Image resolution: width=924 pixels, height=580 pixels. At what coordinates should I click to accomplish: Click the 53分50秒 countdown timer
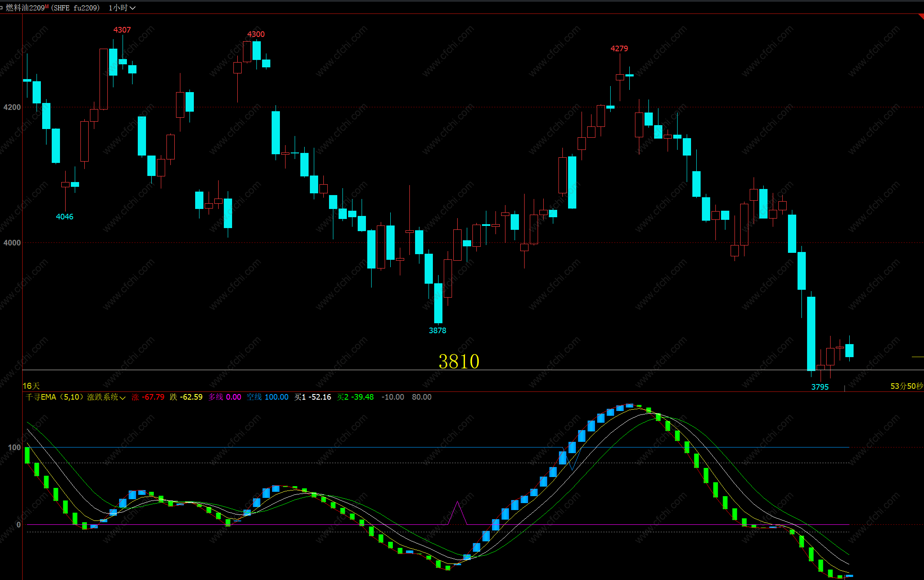906,386
